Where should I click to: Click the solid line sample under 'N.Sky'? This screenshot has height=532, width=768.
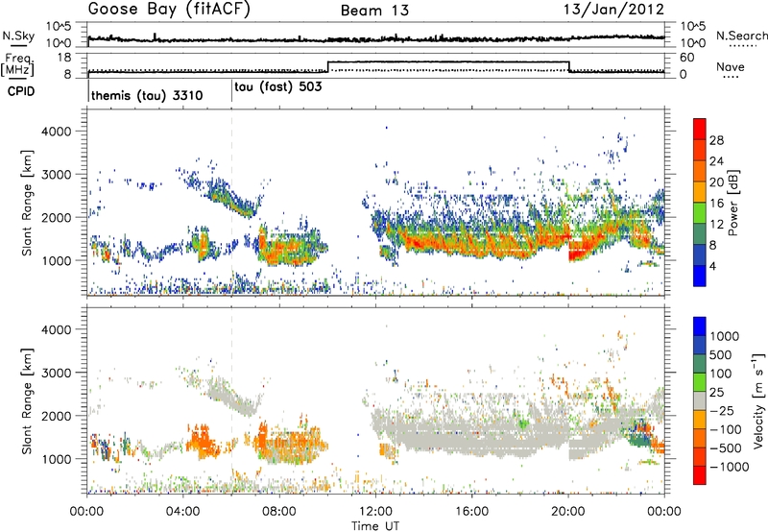tap(18, 46)
